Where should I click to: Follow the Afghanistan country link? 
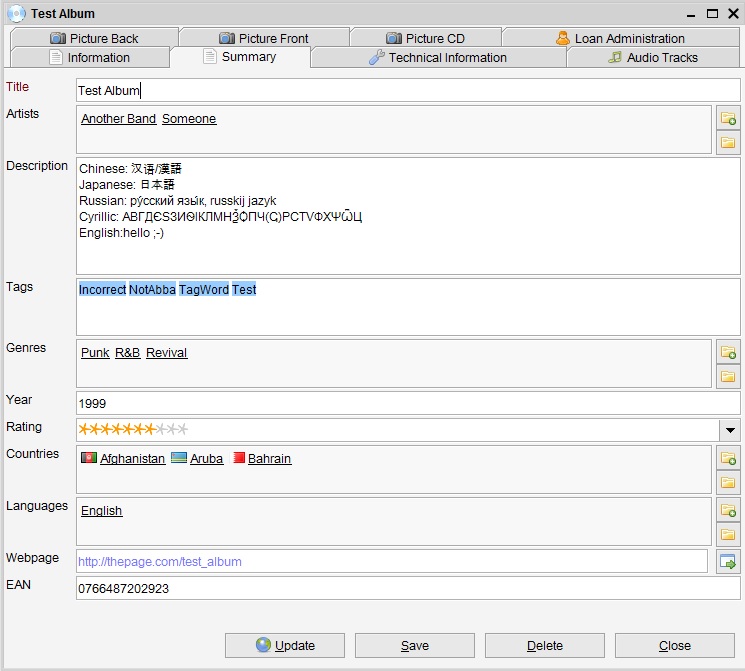(132, 459)
